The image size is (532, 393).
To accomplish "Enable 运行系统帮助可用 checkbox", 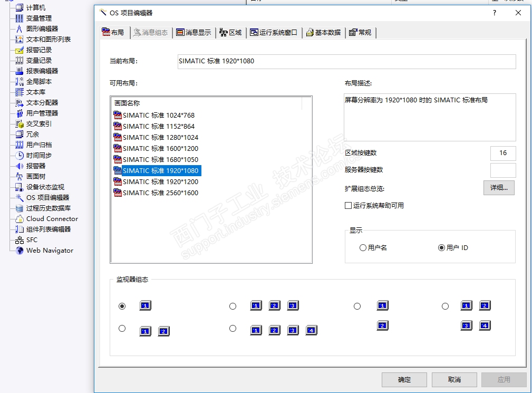I will click(348, 205).
